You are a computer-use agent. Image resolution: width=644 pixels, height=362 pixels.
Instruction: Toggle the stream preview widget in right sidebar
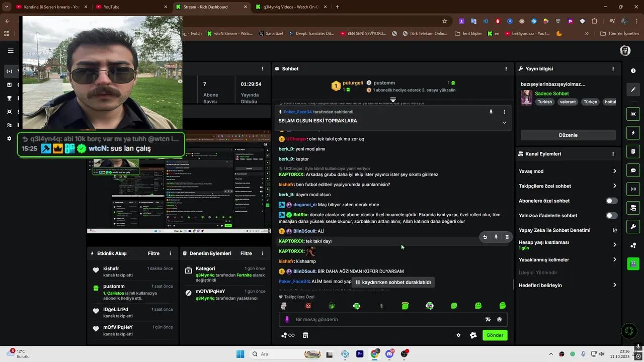(x=633, y=114)
